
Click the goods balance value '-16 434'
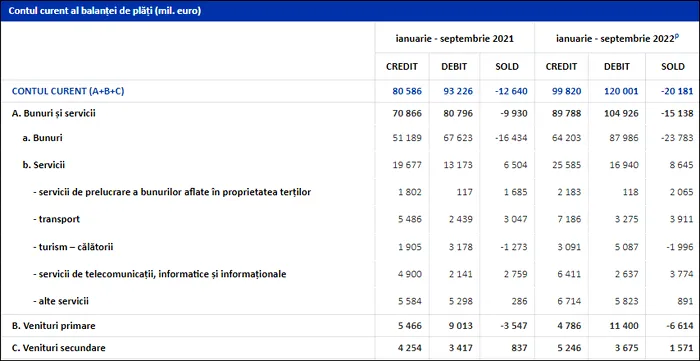511,138
